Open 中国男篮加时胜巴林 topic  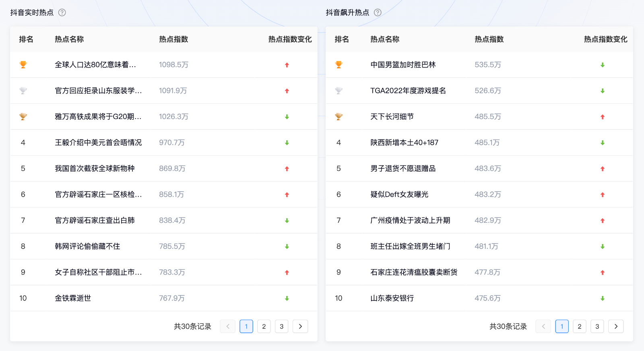click(403, 65)
